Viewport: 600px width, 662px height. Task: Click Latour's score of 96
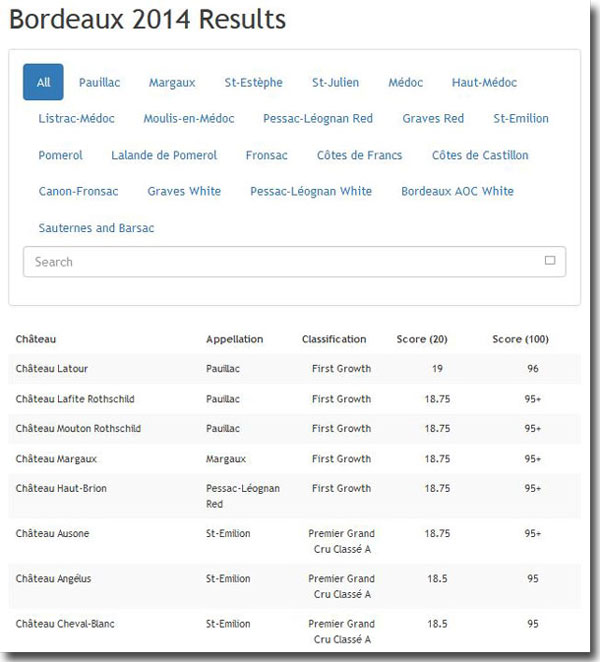[533, 369]
